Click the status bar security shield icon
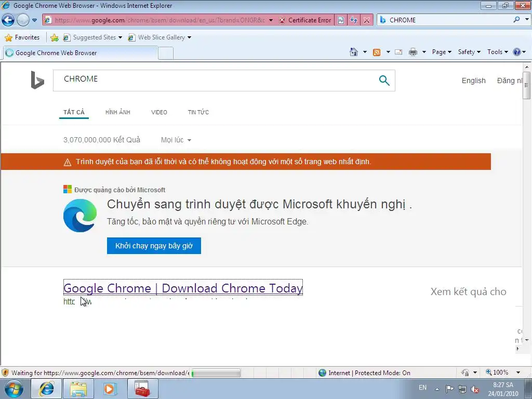Screen dimensions: 532x399 click(5, 373)
